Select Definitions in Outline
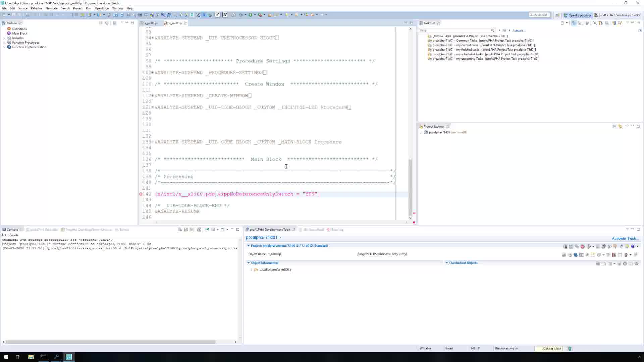 [x=19, y=29]
